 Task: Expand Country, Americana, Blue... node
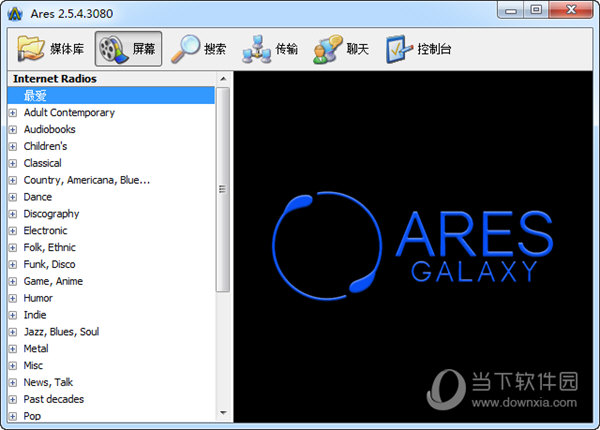point(13,180)
